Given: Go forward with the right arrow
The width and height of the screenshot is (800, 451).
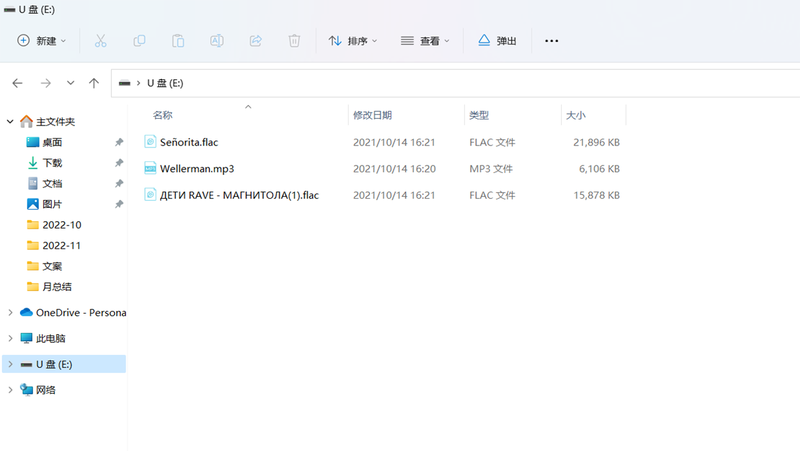Looking at the screenshot, I should tap(46, 83).
